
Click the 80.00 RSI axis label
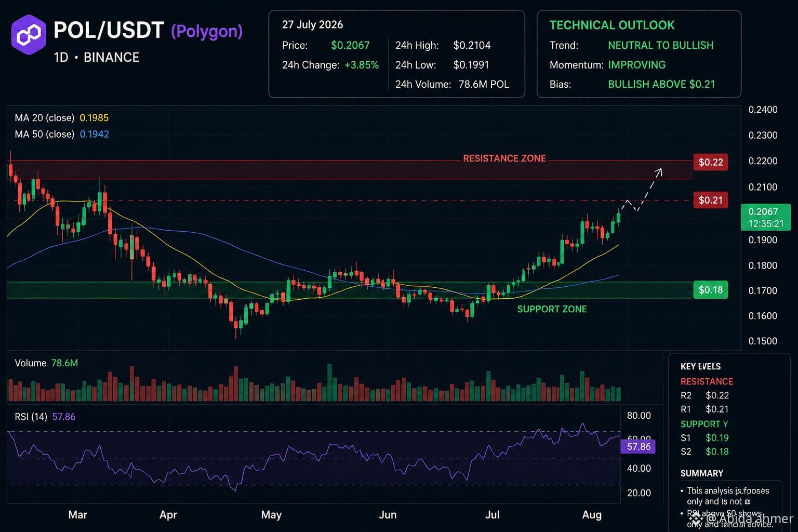coord(639,416)
